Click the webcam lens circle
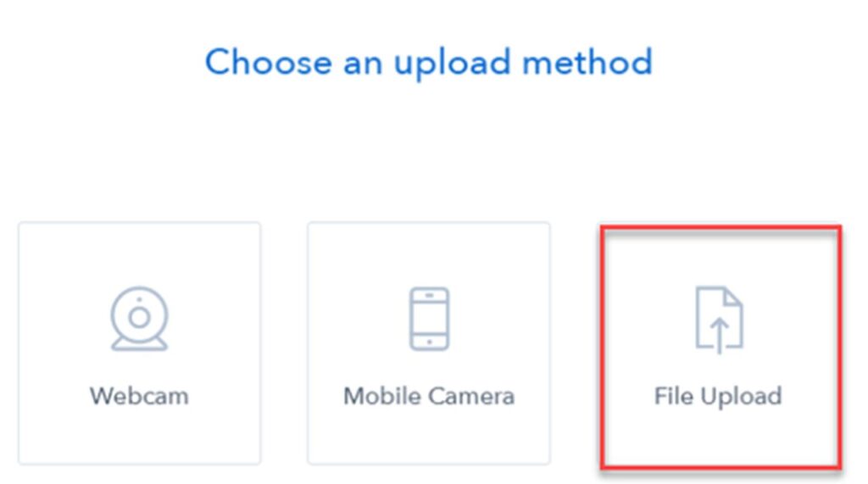The image size is (868, 484). (140, 318)
